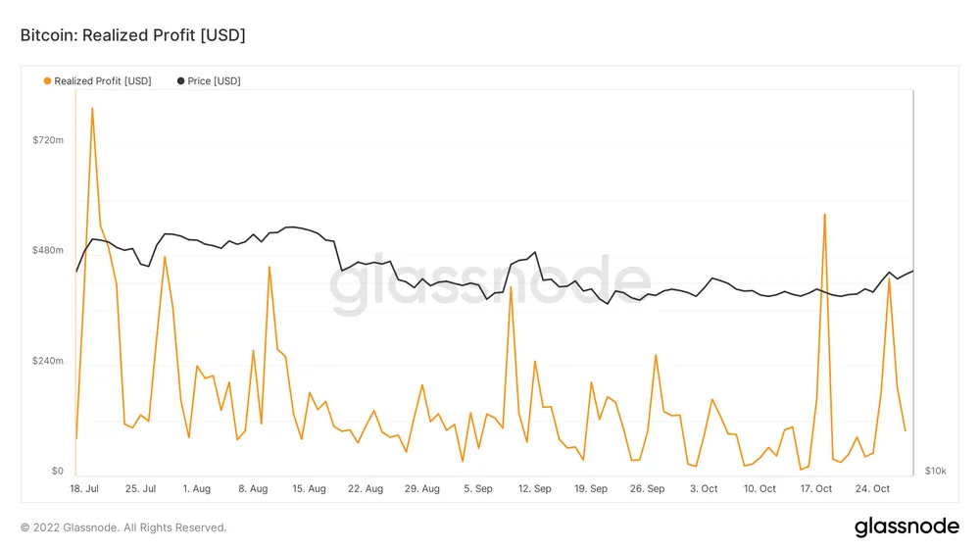Select the 17. Oct date label

point(816,488)
